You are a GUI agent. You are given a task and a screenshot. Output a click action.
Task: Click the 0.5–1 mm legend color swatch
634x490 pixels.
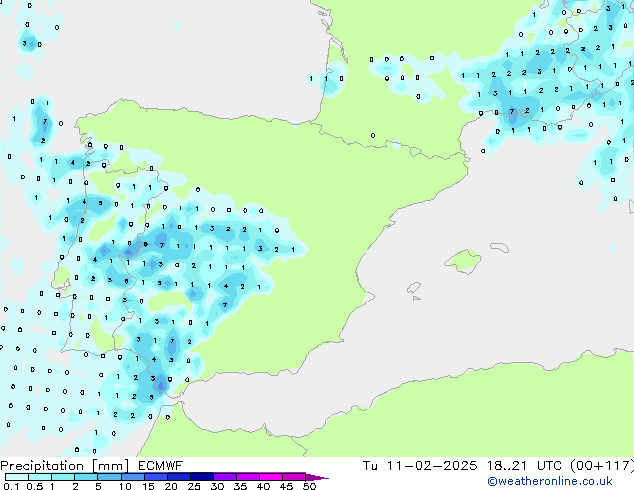(x=40, y=477)
